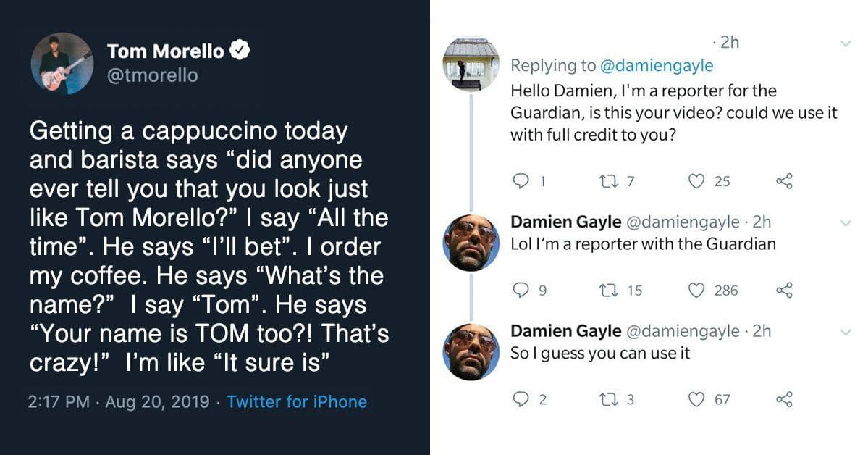Reply to "Lol I'm a reporter" tweet
This screenshot has width=868, height=455.
[521, 291]
